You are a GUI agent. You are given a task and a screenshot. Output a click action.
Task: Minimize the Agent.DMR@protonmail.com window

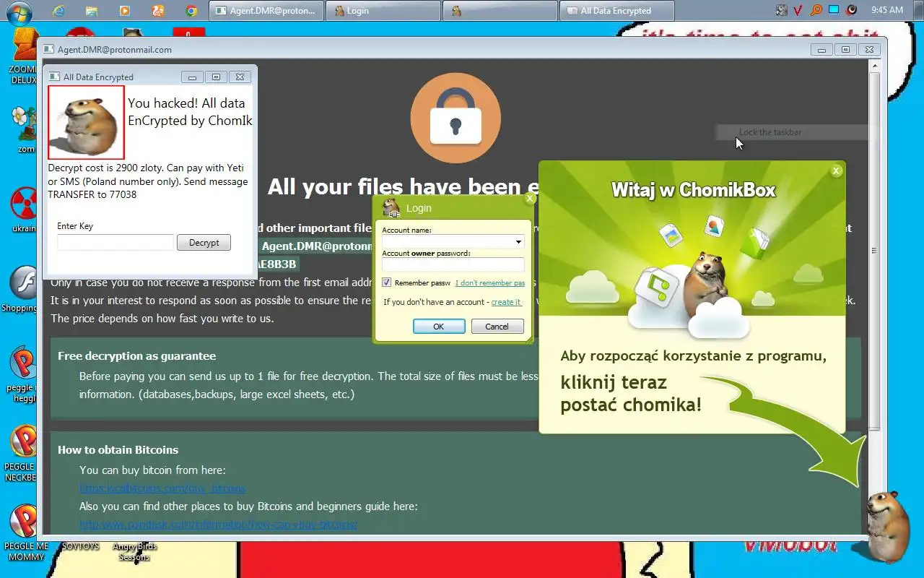[x=821, y=49]
